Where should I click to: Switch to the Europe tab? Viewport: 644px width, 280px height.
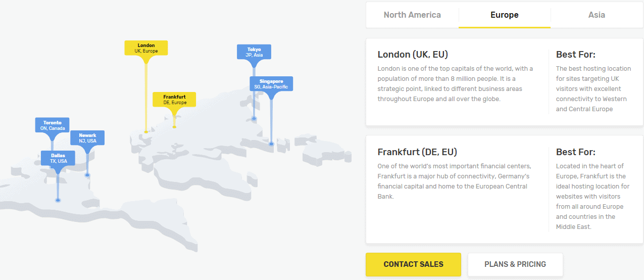(x=505, y=15)
